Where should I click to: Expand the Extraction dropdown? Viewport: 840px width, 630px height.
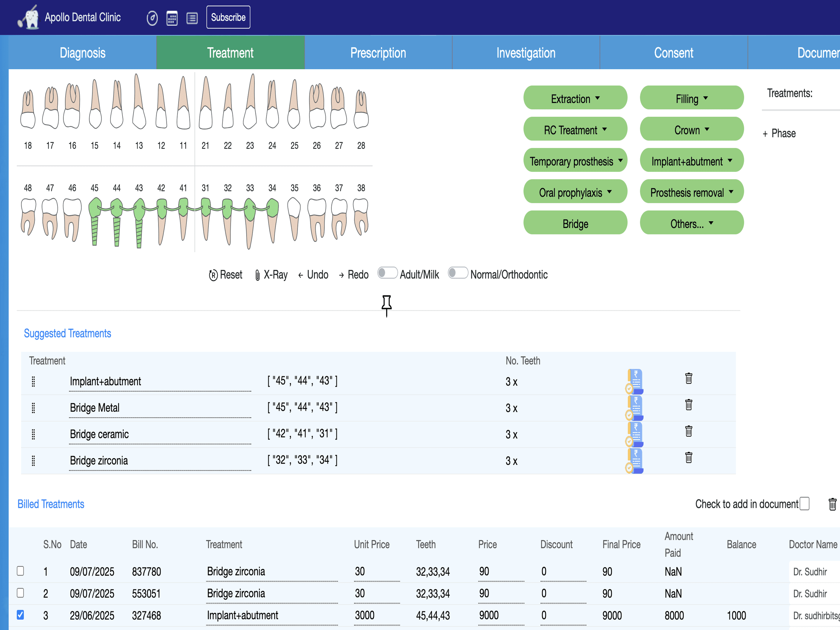coord(575,98)
